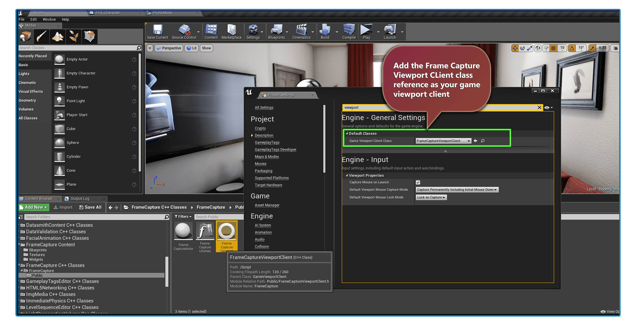
Task: Toggle Capture Mouse on Launch checkbox
Action: click(418, 182)
